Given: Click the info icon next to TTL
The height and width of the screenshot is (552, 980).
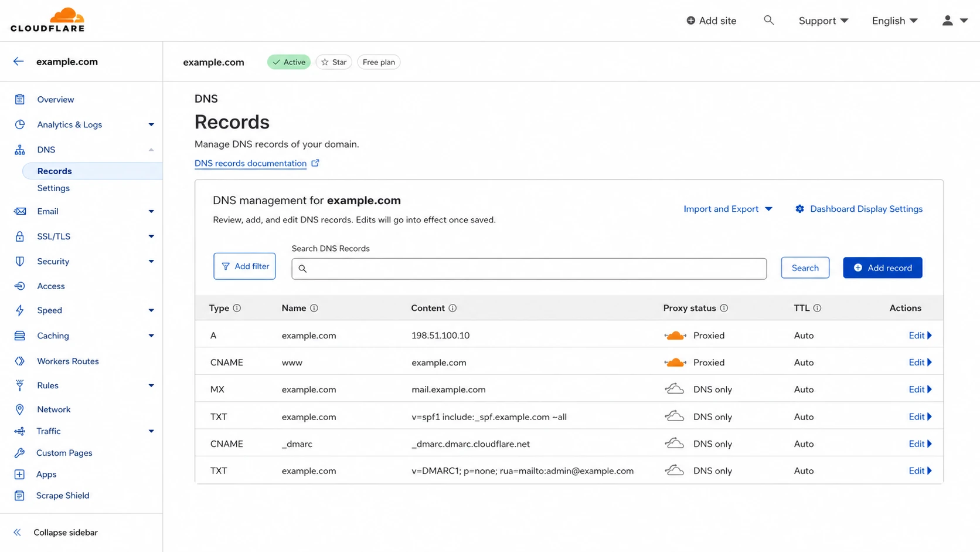Looking at the screenshot, I should point(817,308).
